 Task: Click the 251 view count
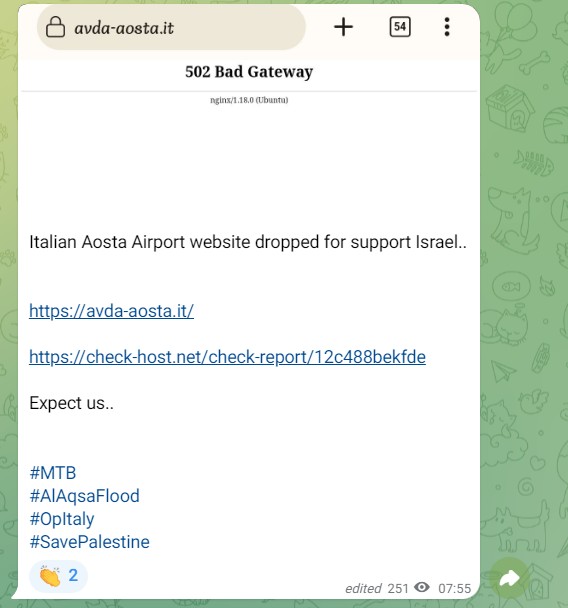[x=398, y=588]
